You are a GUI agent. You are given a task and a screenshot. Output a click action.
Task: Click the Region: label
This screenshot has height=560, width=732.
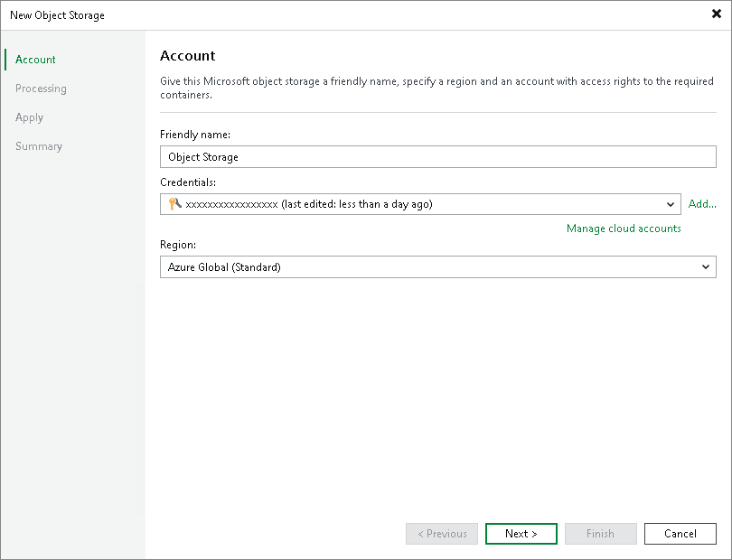coord(178,245)
